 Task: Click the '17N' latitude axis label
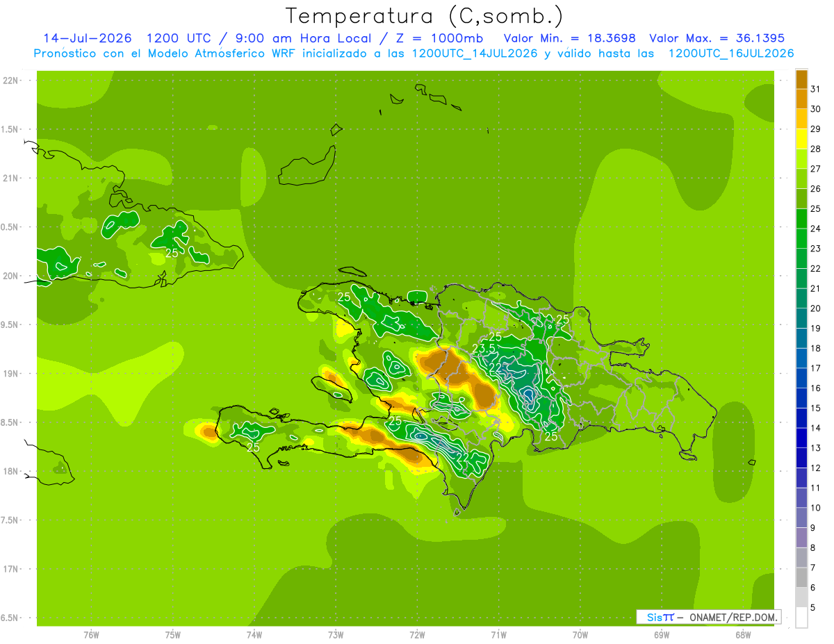tap(11, 569)
